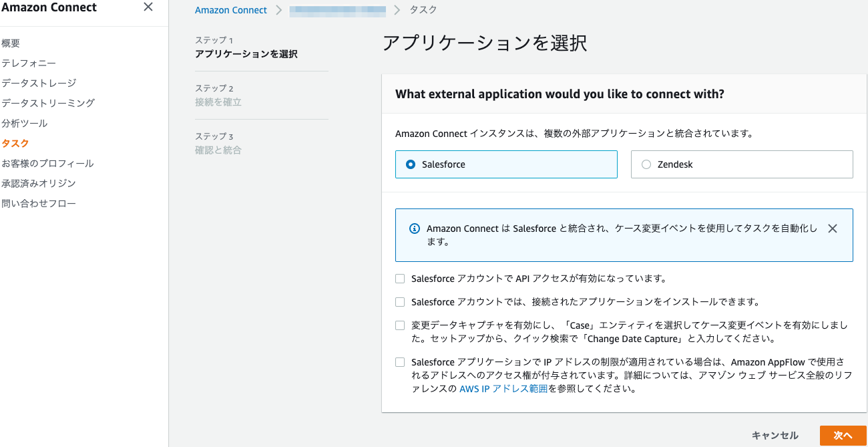The width and height of the screenshot is (868, 447).
Task: Close the Amazon Connect sidebar panel
Action: pos(148,7)
